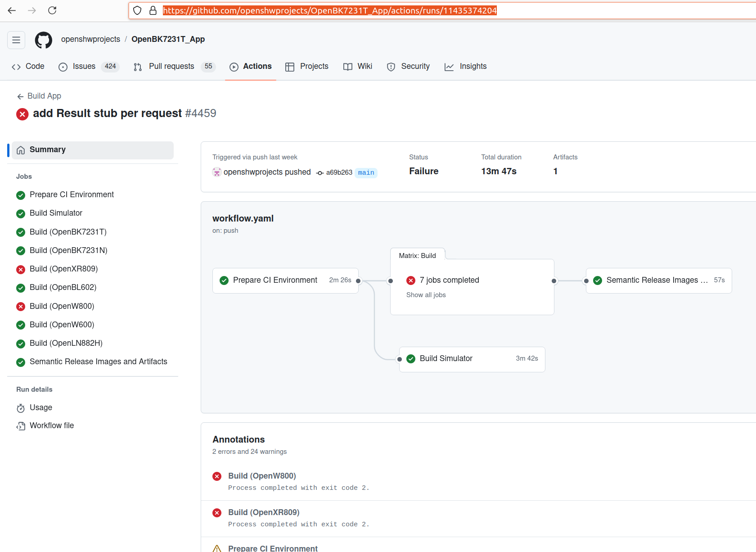This screenshot has height=552, width=756.
Task: Click the shield tracking protection icon
Action: (x=137, y=10)
